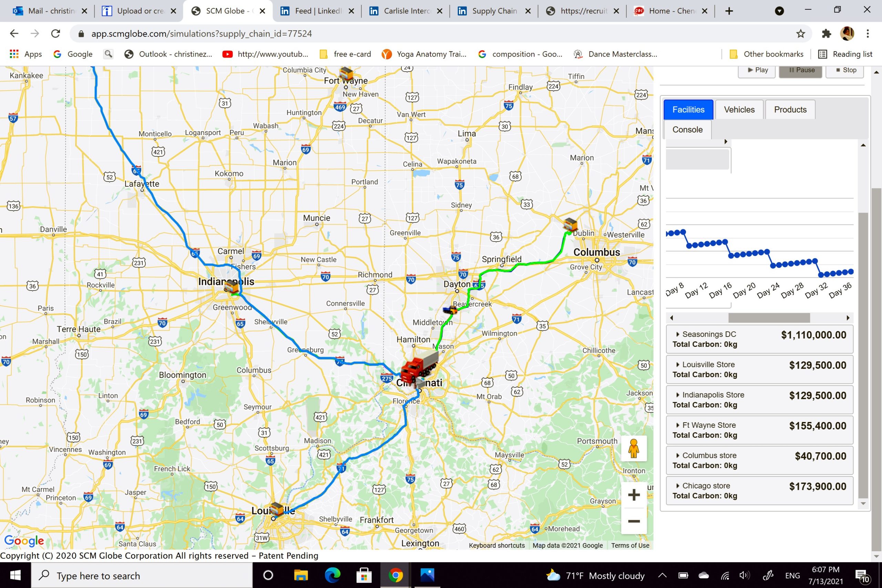Switch to the Mail browser tab
This screenshot has width=882, height=588.
click(50, 11)
